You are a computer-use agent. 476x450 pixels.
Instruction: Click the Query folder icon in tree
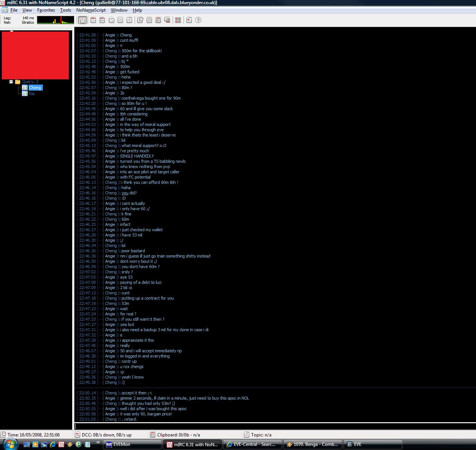click(18, 82)
